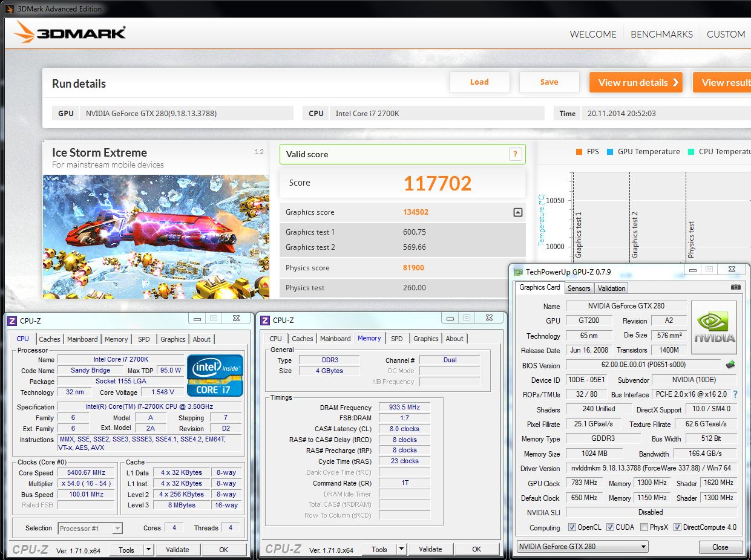Open About tab in left CPU-Z
The width and height of the screenshot is (751, 560).
(202, 339)
